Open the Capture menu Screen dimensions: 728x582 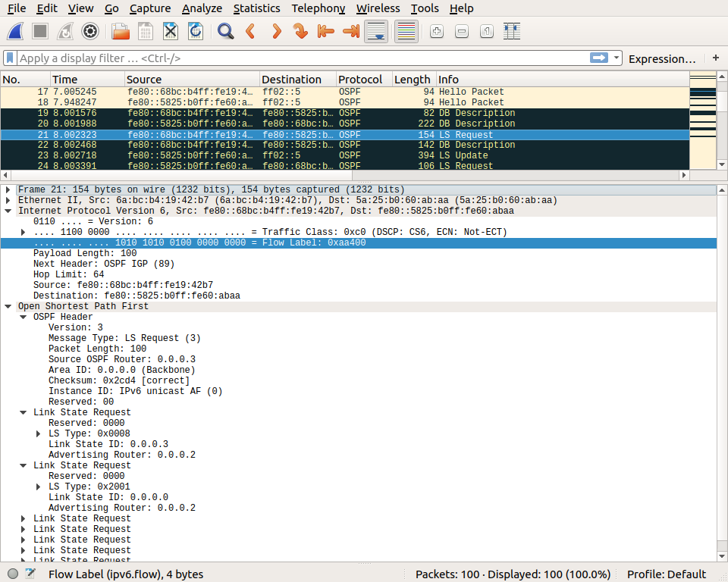[150, 8]
